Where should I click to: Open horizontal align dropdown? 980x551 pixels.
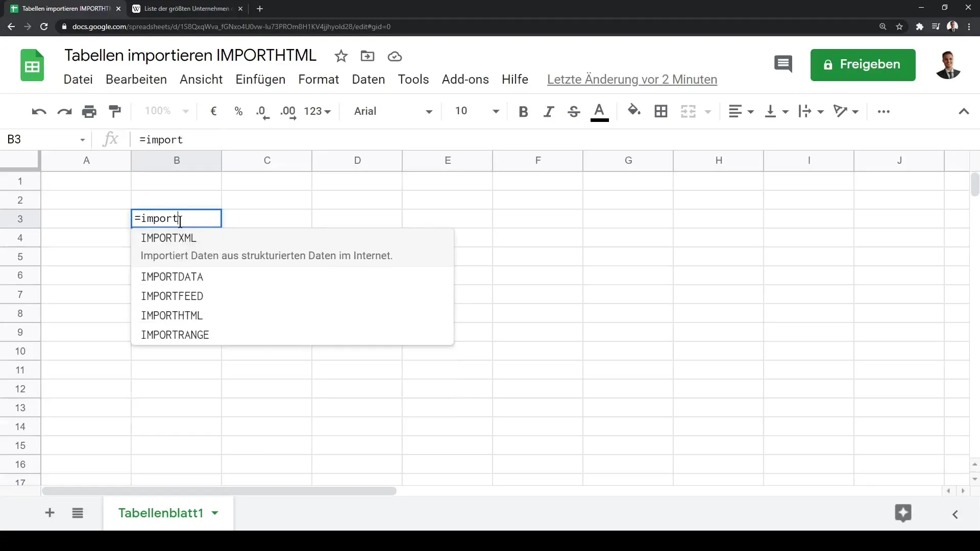pyautogui.click(x=741, y=111)
